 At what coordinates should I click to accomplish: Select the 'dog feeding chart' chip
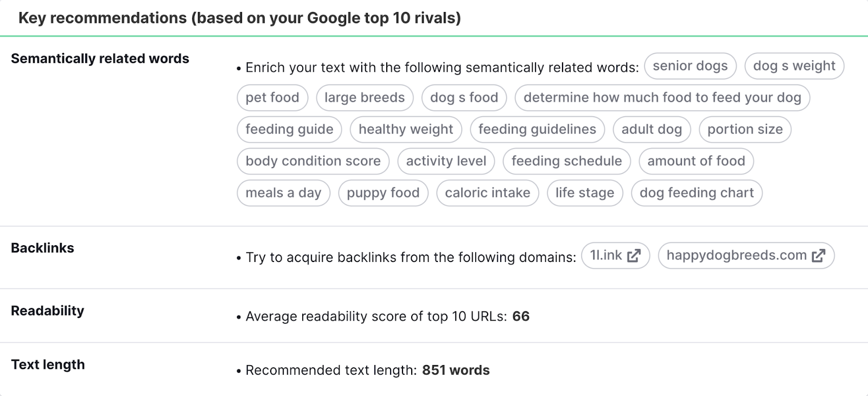point(697,193)
